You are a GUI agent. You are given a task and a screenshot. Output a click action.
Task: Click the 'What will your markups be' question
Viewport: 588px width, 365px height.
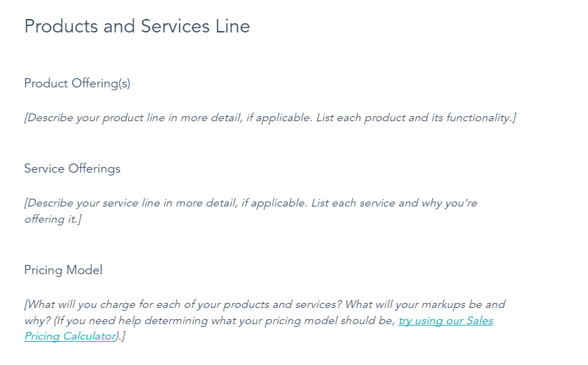(x=423, y=304)
